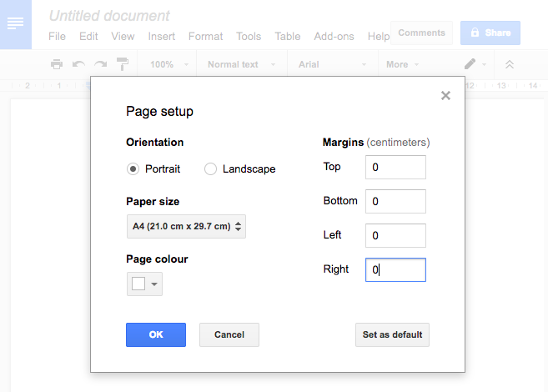The width and height of the screenshot is (548, 392).
Task: Collapse the menus with double-chevron icon
Action: tap(510, 64)
